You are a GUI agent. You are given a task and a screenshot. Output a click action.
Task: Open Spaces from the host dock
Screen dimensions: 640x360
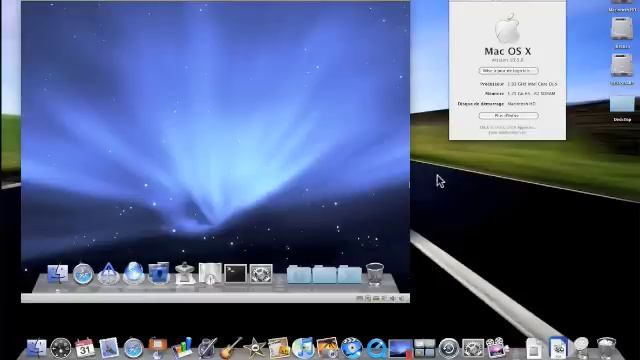pyautogui.click(x=424, y=349)
